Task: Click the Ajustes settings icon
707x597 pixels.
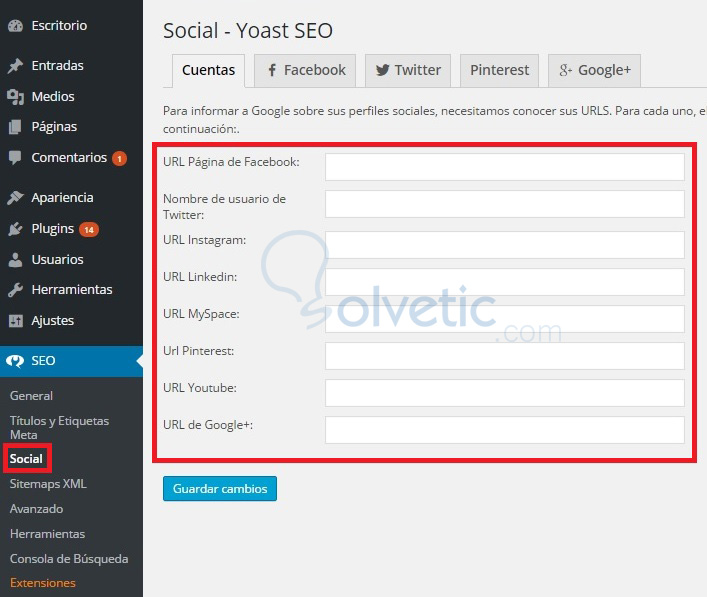Action: click(x=15, y=321)
